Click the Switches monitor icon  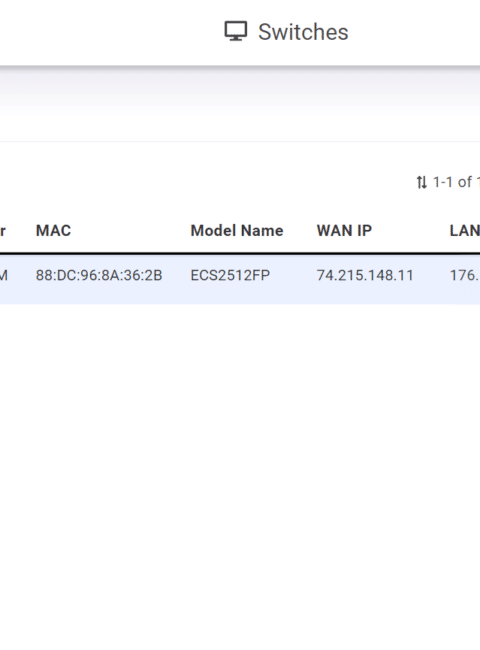(236, 32)
